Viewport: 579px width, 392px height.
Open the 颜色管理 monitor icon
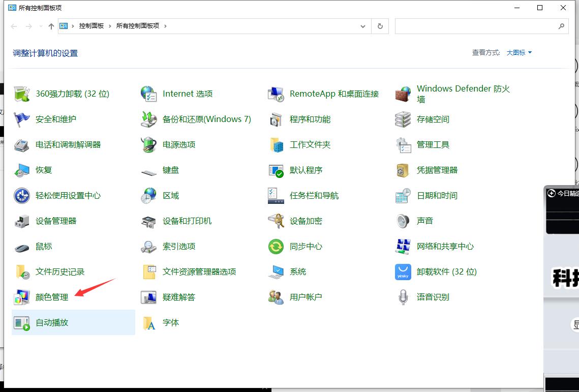(22, 297)
